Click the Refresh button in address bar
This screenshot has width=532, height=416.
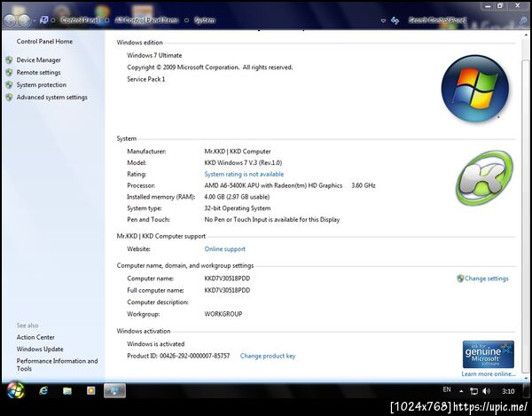click(395, 20)
